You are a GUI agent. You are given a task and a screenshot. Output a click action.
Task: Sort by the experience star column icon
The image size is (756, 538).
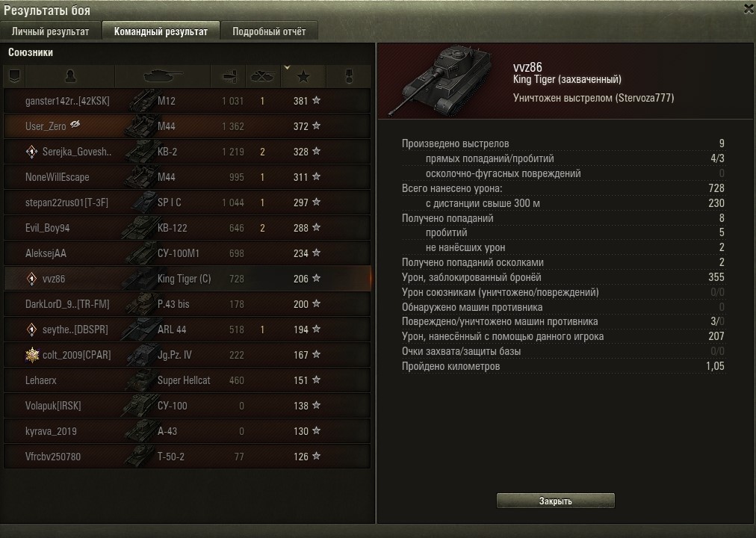[303, 76]
